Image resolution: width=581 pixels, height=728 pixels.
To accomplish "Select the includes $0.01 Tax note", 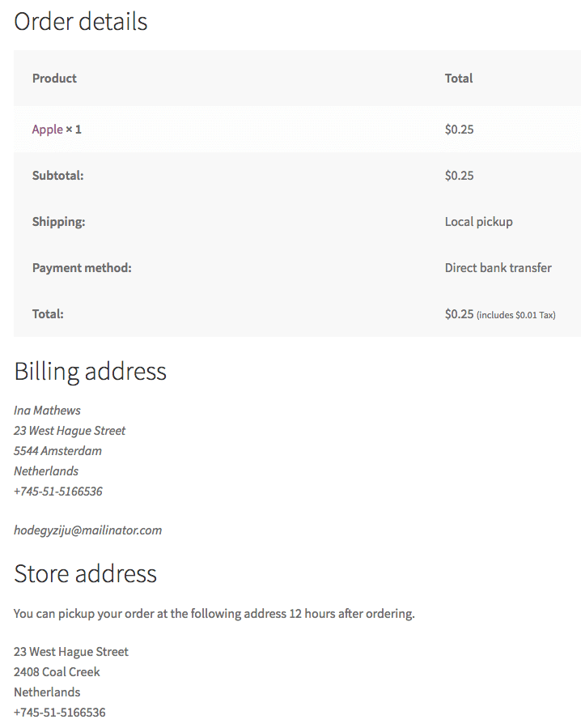I will tap(515, 315).
